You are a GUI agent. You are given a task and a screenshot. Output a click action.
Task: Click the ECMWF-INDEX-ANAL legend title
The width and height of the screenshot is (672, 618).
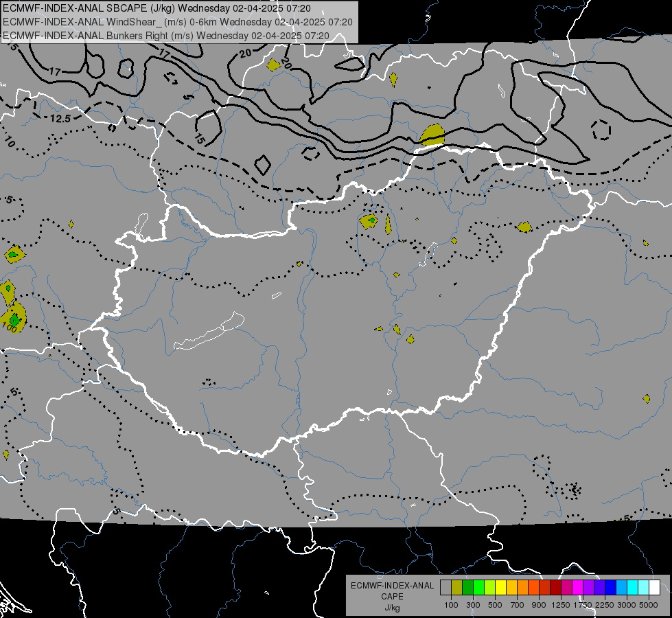coord(392,586)
